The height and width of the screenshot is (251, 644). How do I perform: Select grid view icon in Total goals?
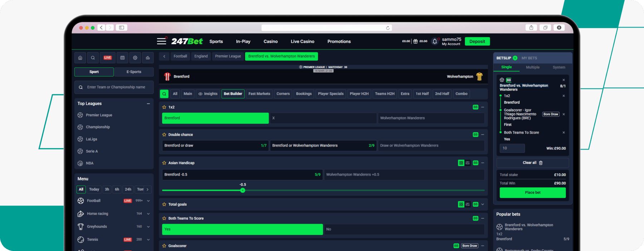tap(461, 205)
